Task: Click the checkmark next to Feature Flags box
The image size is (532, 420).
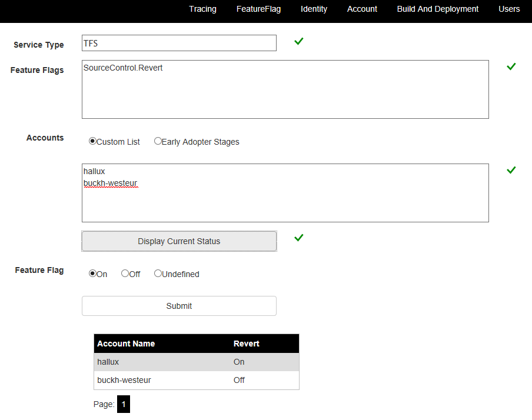Action: pyautogui.click(x=511, y=66)
